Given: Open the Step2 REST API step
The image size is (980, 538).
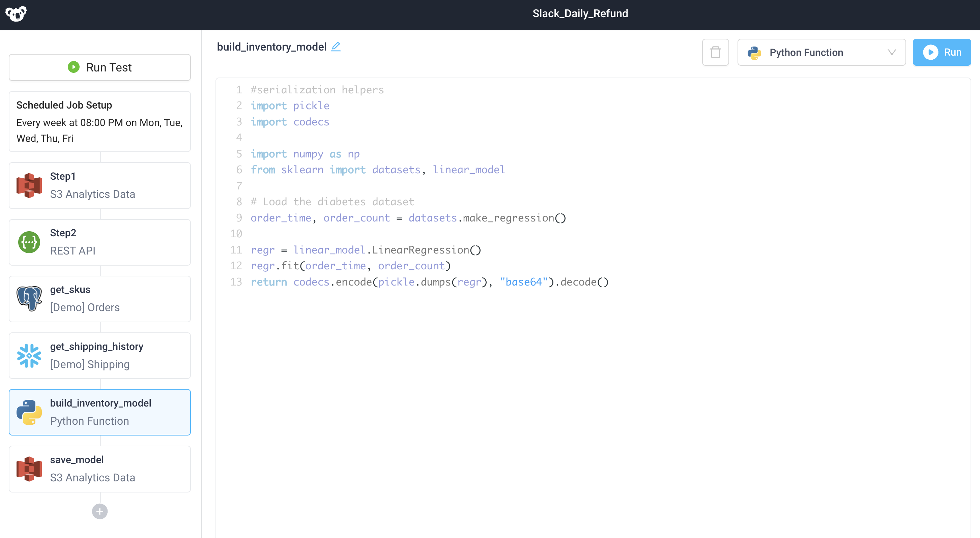Looking at the screenshot, I should click(100, 242).
